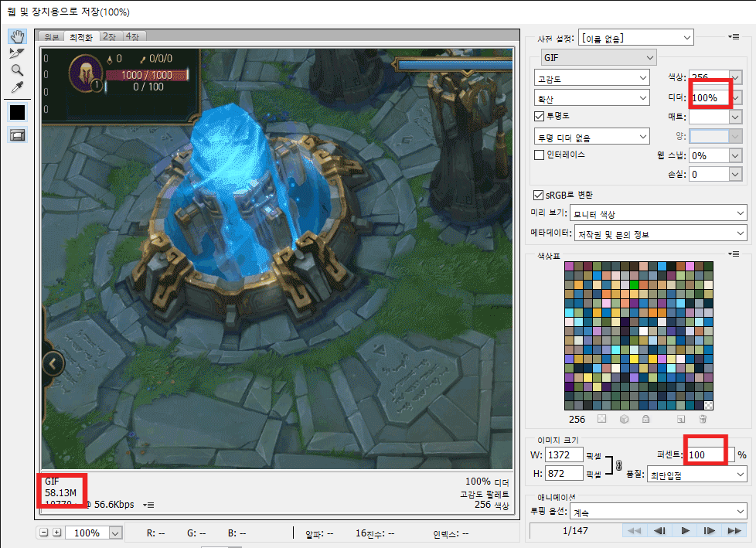756x548 pixels.
Task: Click the transparency map color table icon
Action: [601, 419]
